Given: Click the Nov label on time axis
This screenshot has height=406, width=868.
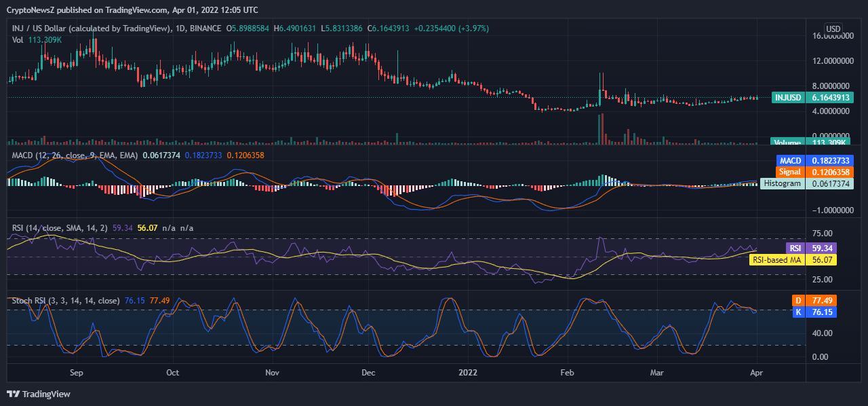Looking at the screenshot, I should (x=272, y=373).
